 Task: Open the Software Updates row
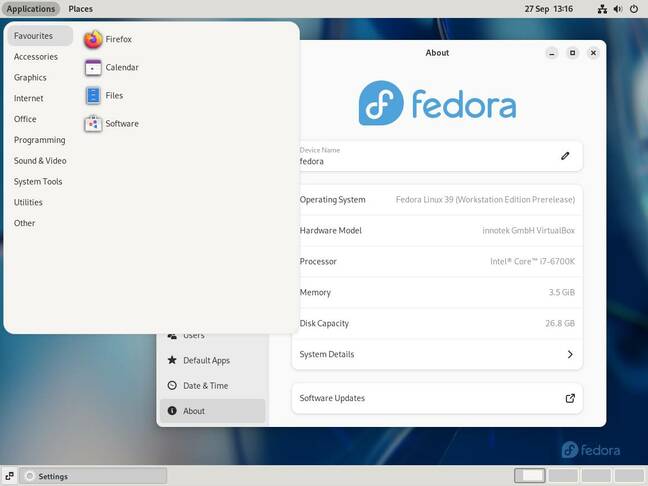pos(437,398)
